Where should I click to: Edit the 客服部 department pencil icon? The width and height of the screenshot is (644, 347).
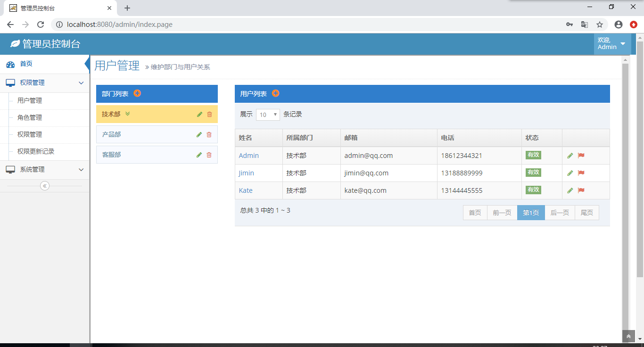[x=199, y=155]
